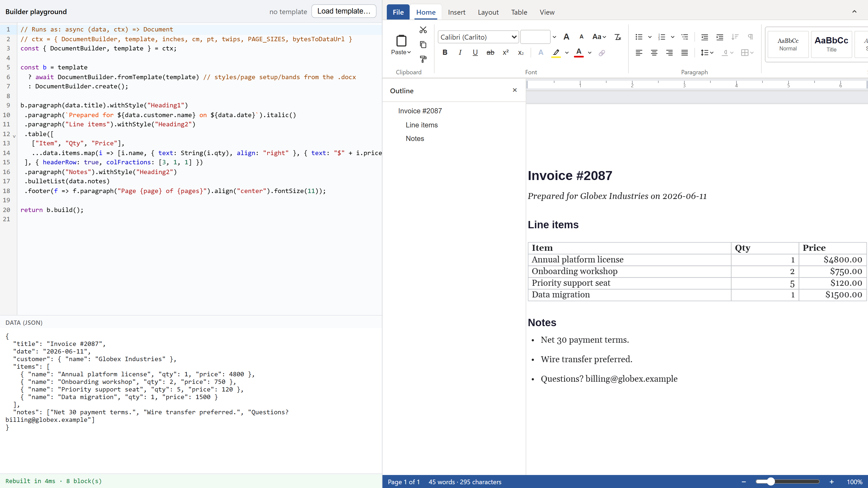Toggle Superscript formatting
The height and width of the screenshot is (488, 868).
[505, 53]
